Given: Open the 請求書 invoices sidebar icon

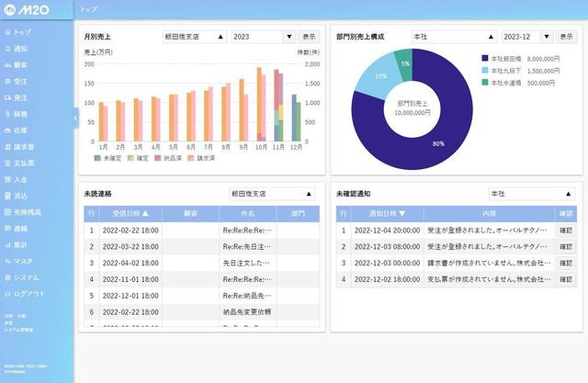Looking at the screenshot, I should [x=8, y=147].
